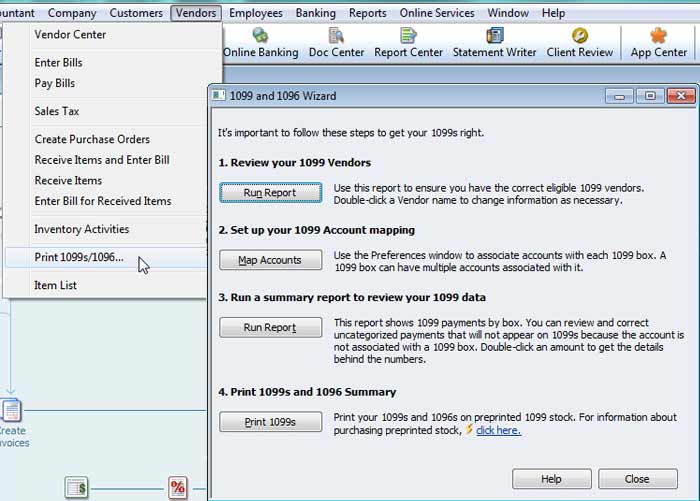Viewport: 700px width, 501px height.
Task: Open the Help menu in the menu bar
Action: pos(554,13)
